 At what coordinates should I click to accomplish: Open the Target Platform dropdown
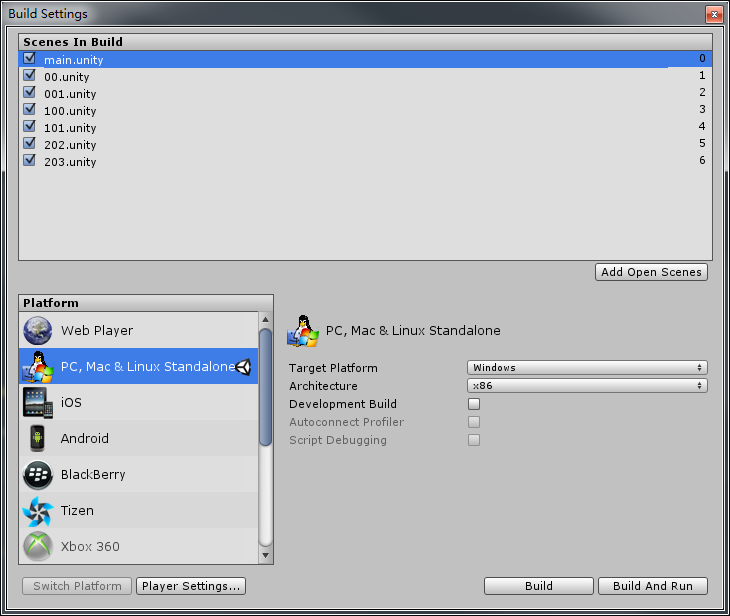point(587,367)
